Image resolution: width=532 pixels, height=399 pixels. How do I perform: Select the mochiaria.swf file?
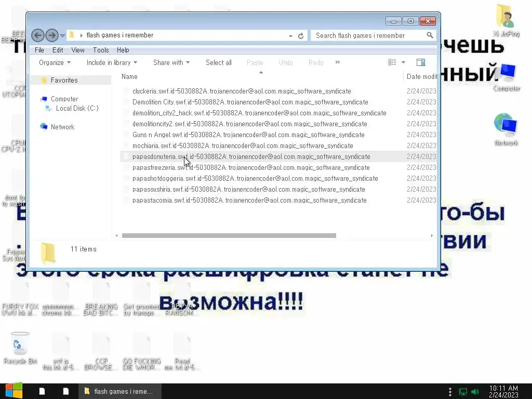tap(243, 145)
